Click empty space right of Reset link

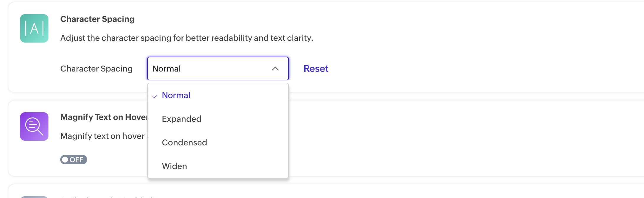473,69
